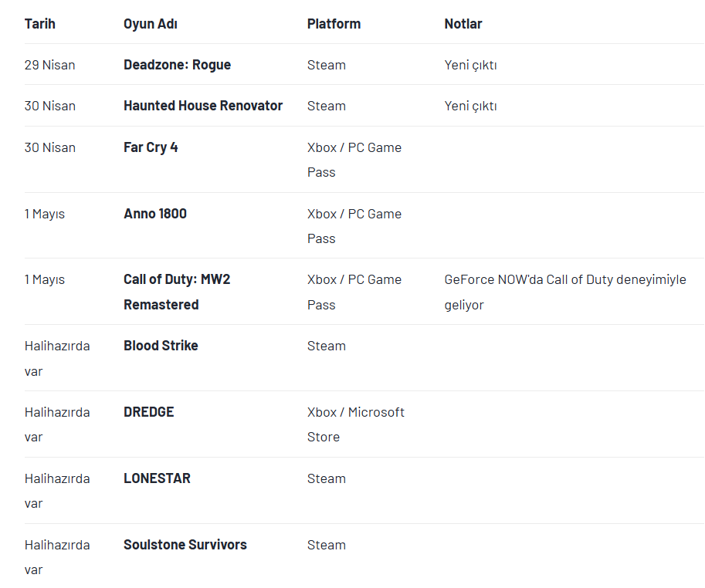Click the Notlar column header
This screenshot has height=588, width=705.
pos(463,24)
